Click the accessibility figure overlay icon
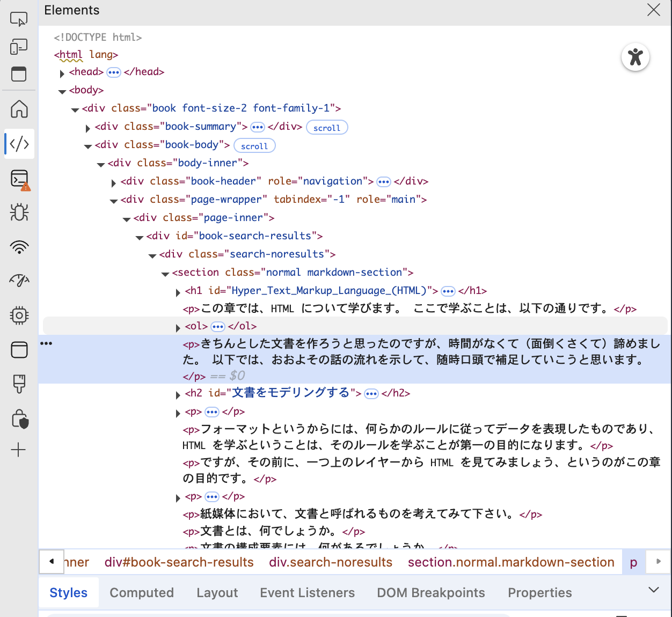This screenshot has height=617, width=672. pos(636,57)
